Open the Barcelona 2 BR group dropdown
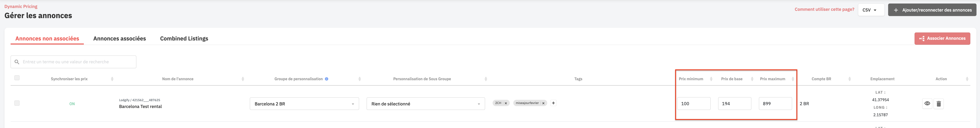Screen dimensions: 980x128 tap(304, 104)
